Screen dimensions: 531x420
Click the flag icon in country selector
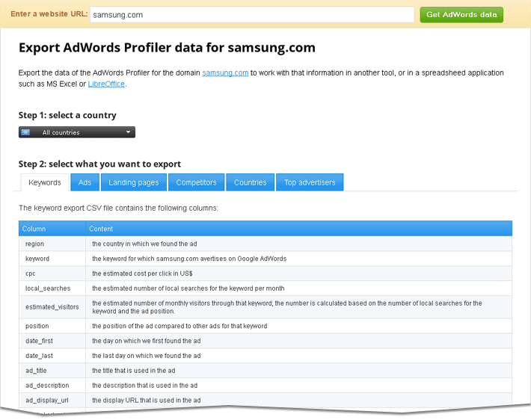(x=25, y=132)
